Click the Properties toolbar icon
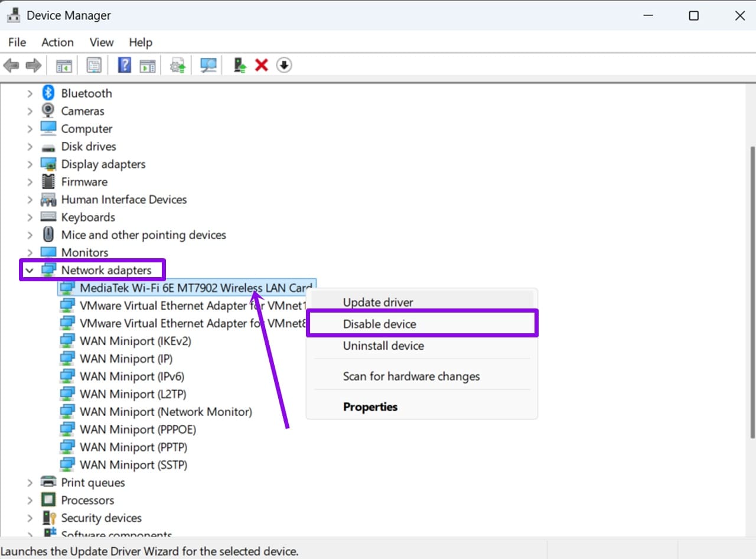Screen dimensions: 756x559 pyautogui.click(x=94, y=65)
